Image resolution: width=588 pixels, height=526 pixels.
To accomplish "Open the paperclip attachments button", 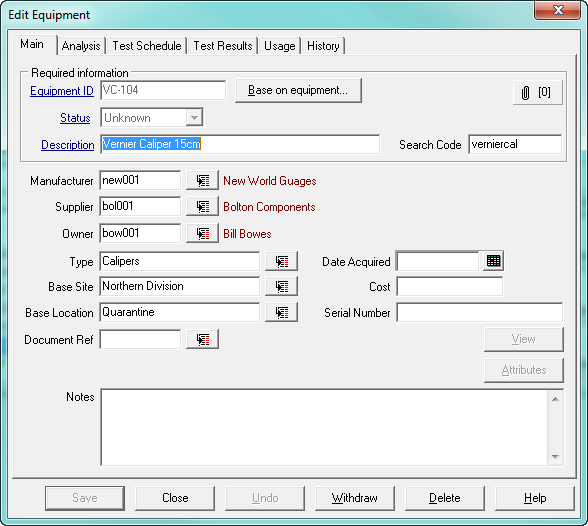I will click(538, 92).
